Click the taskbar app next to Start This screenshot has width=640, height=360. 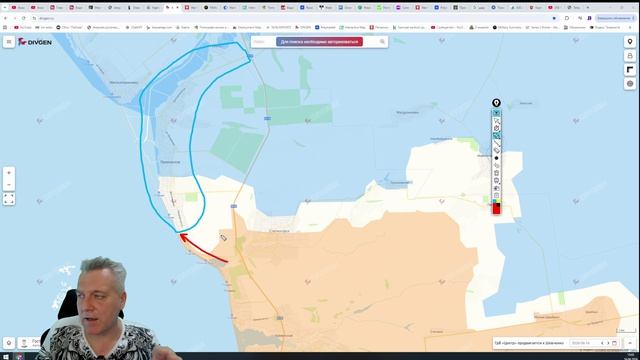pyautogui.click(x=19, y=356)
